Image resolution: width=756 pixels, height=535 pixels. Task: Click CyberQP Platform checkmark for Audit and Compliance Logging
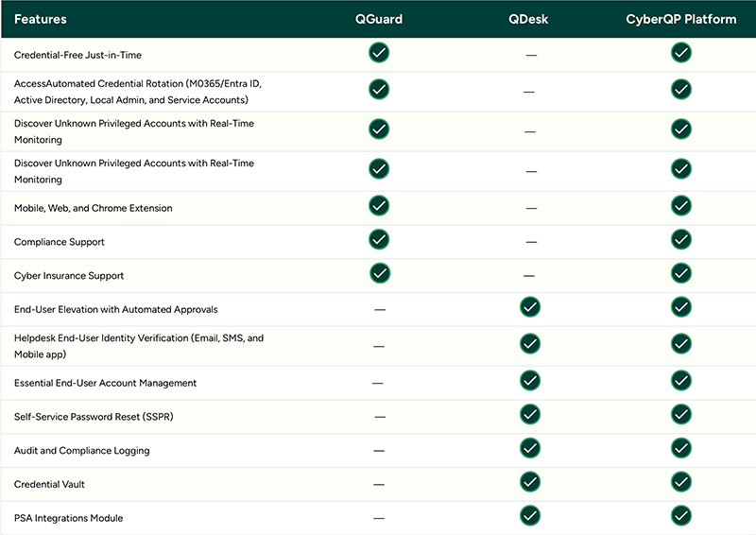[681, 448]
